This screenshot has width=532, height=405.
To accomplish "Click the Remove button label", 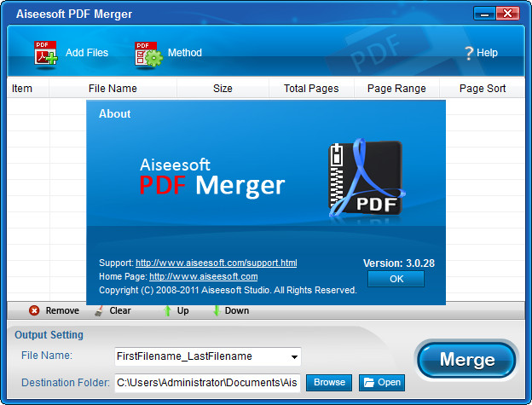I will [x=62, y=310].
